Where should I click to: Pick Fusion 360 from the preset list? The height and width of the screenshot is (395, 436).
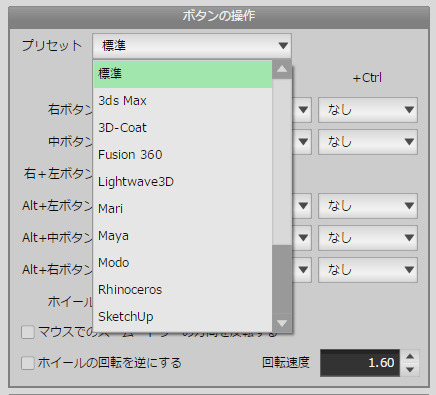tap(183, 155)
